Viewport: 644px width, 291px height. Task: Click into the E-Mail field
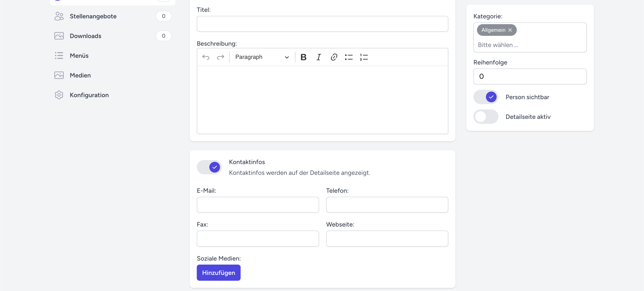(258, 205)
